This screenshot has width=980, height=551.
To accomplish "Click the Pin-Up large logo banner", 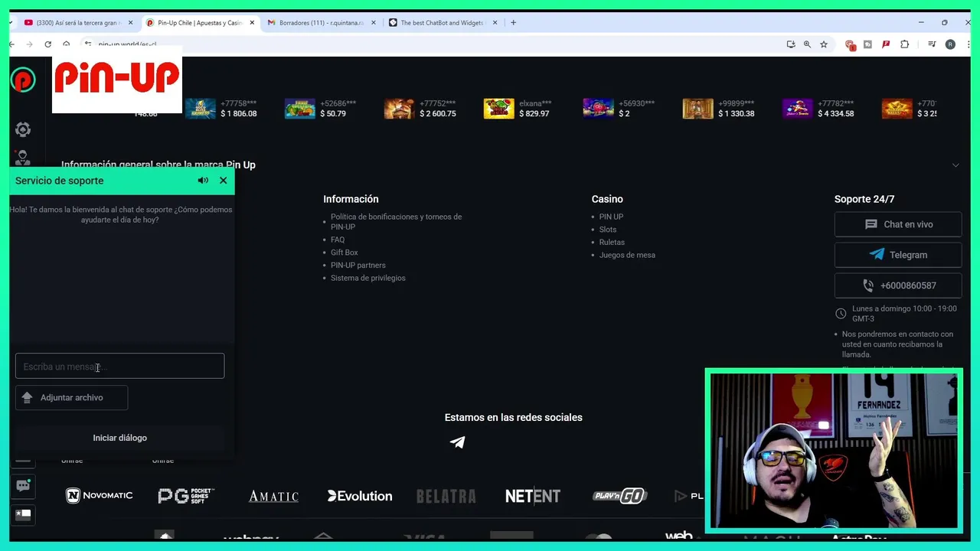I will pyautogui.click(x=117, y=79).
